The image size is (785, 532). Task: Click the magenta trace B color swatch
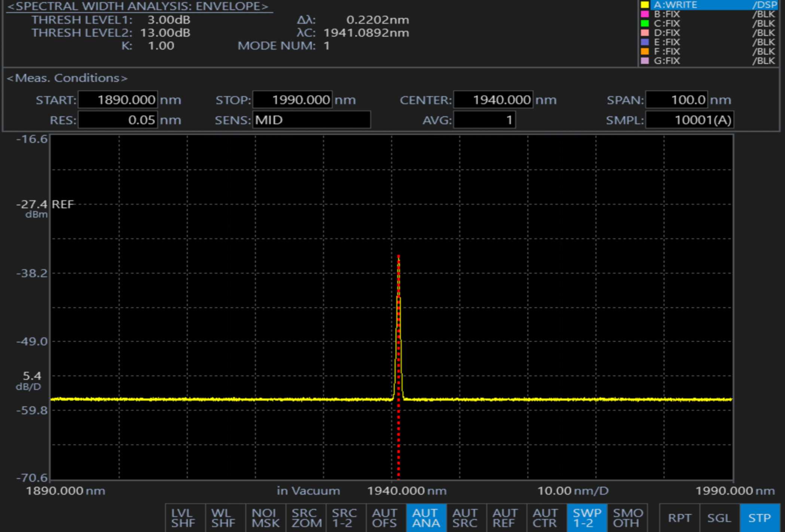645,14
